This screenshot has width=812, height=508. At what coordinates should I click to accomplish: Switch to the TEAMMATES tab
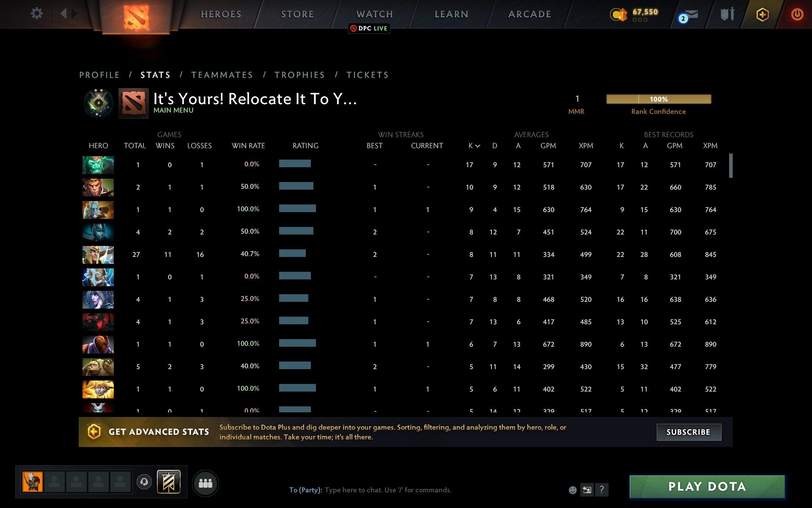click(x=222, y=75)
